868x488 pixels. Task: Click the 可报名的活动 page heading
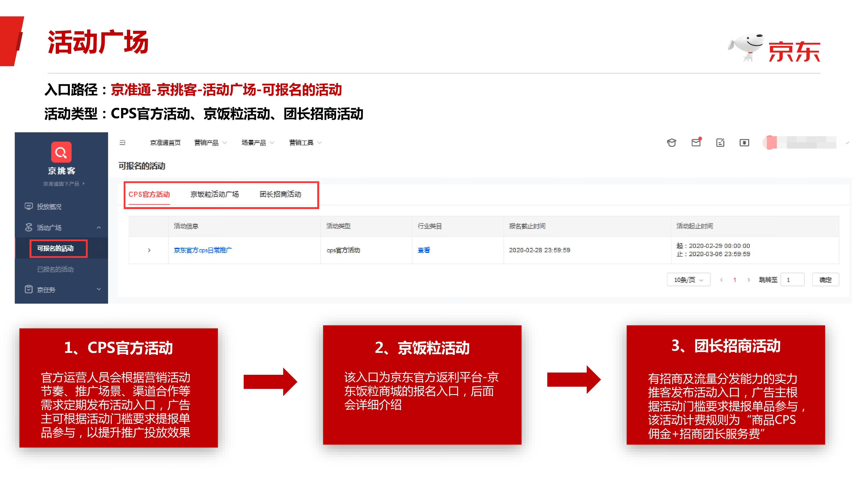(142, 166)
